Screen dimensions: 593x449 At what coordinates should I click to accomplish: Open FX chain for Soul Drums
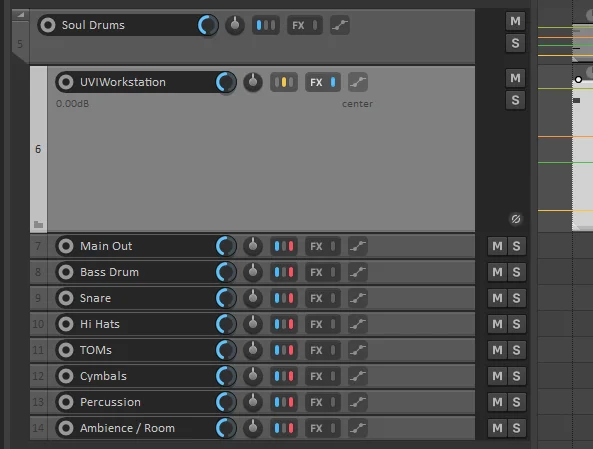pyautogui.click(x=298, y=25)
